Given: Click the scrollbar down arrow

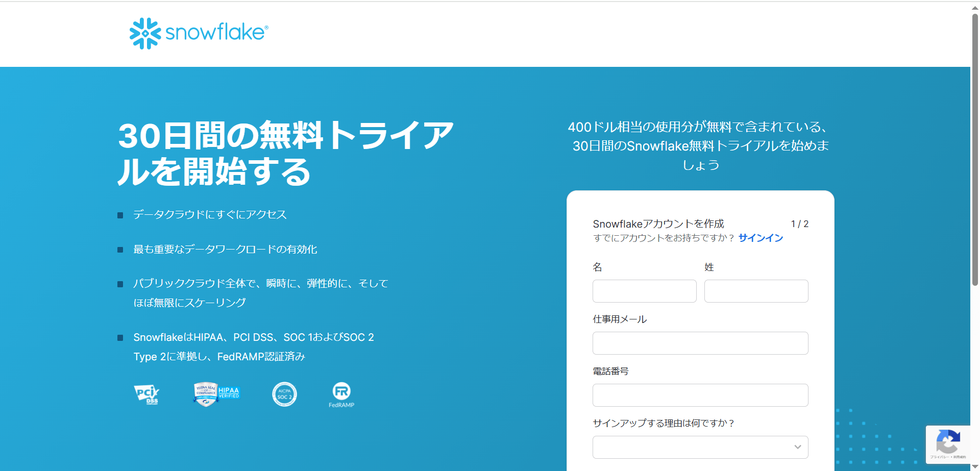Looking at the screenshot, I should [975, 466].
